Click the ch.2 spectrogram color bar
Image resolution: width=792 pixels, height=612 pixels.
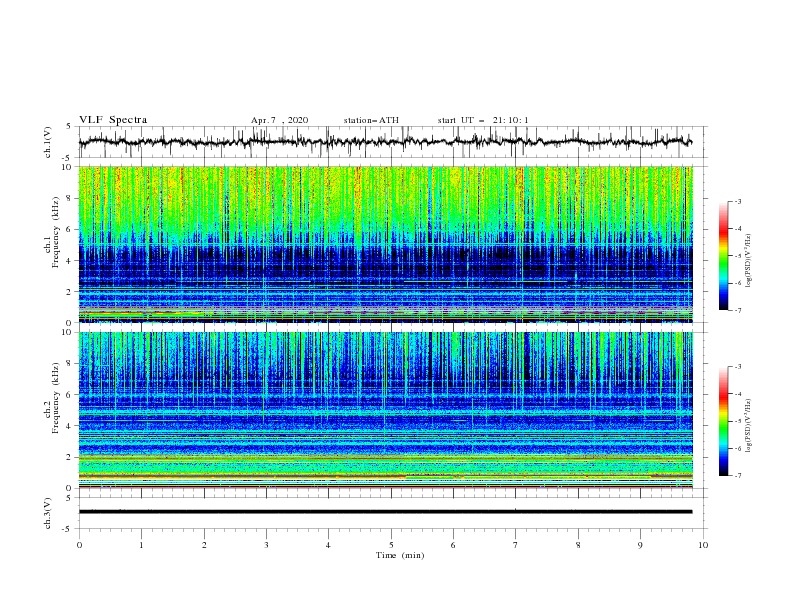(x=724, y=421)
